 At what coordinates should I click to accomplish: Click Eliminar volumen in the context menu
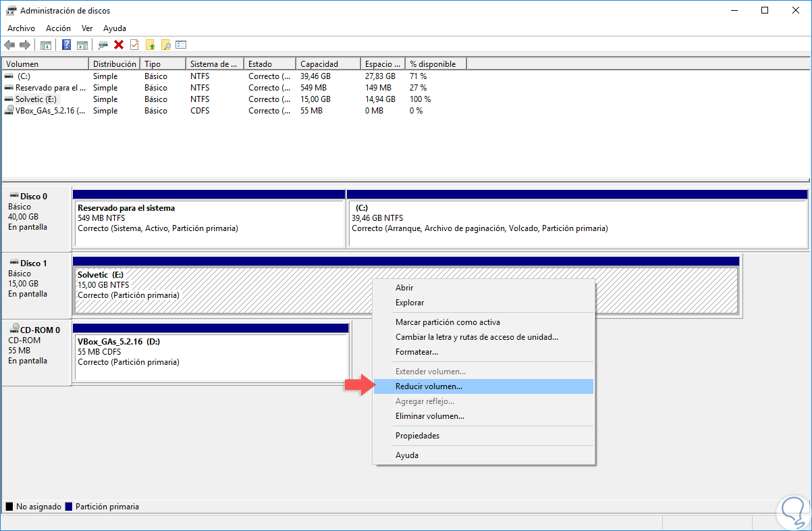(x=429, y=416)
